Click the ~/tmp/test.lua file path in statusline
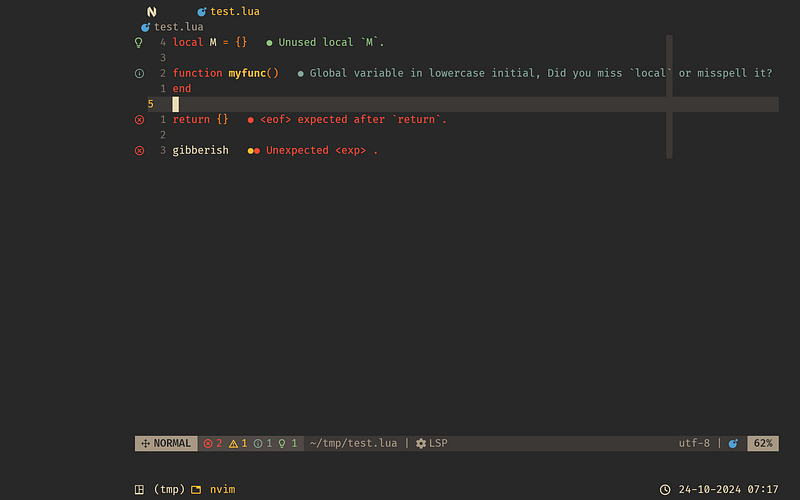 (353, 443)
